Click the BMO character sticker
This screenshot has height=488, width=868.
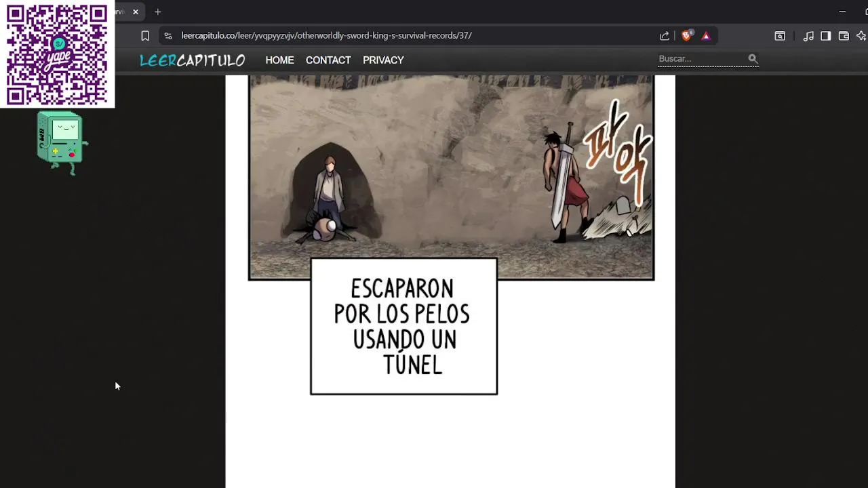coord(61,143)
